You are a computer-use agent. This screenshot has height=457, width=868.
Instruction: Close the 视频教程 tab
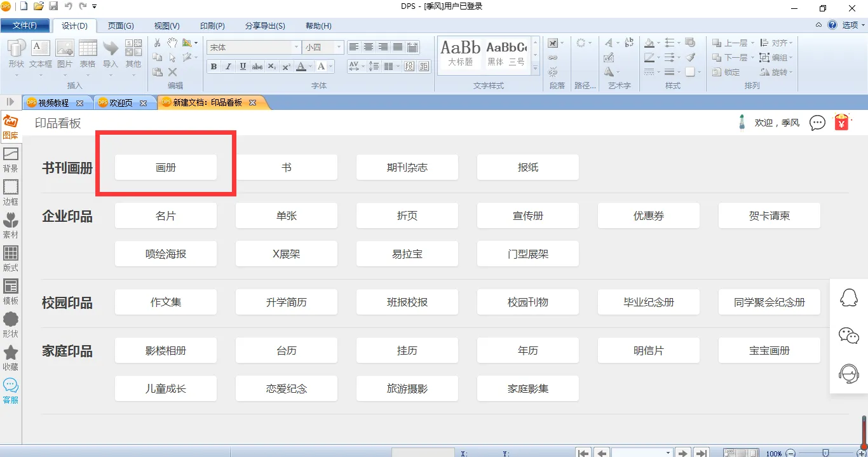(x=79, y=103)
